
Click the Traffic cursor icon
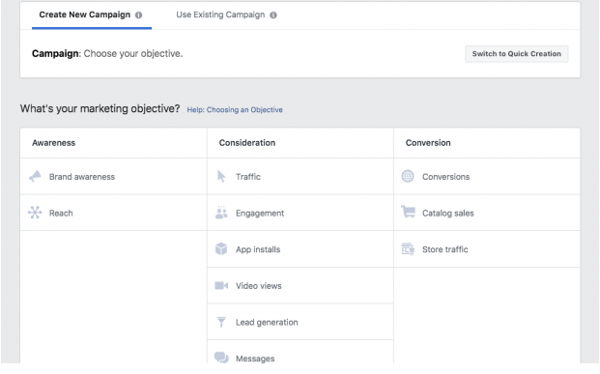click(221, 176)
